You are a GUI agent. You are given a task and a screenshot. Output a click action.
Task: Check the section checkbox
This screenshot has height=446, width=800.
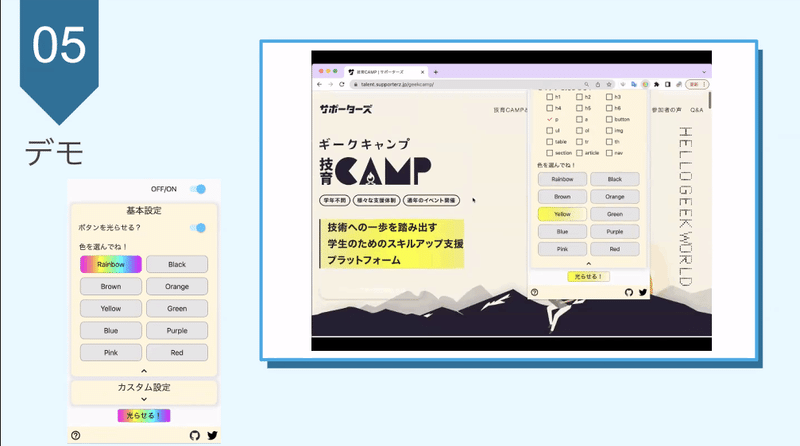(549, 153)
